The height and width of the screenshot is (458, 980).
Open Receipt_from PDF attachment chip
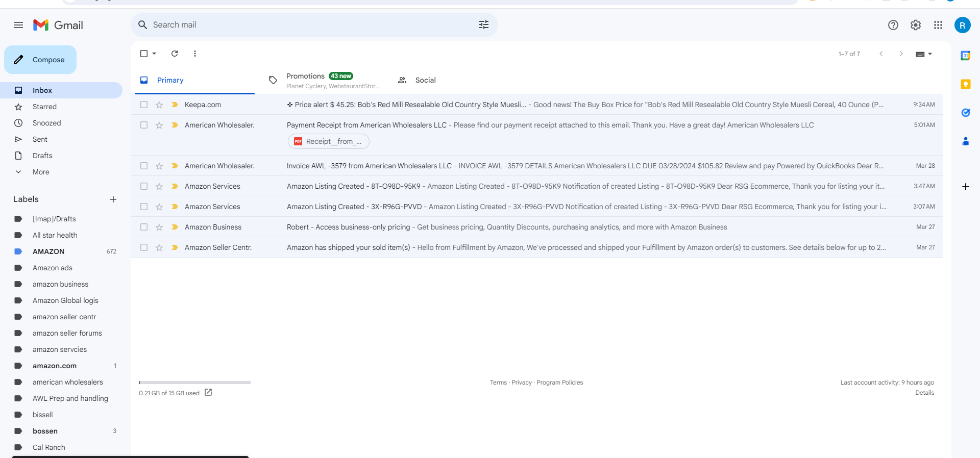329,141
